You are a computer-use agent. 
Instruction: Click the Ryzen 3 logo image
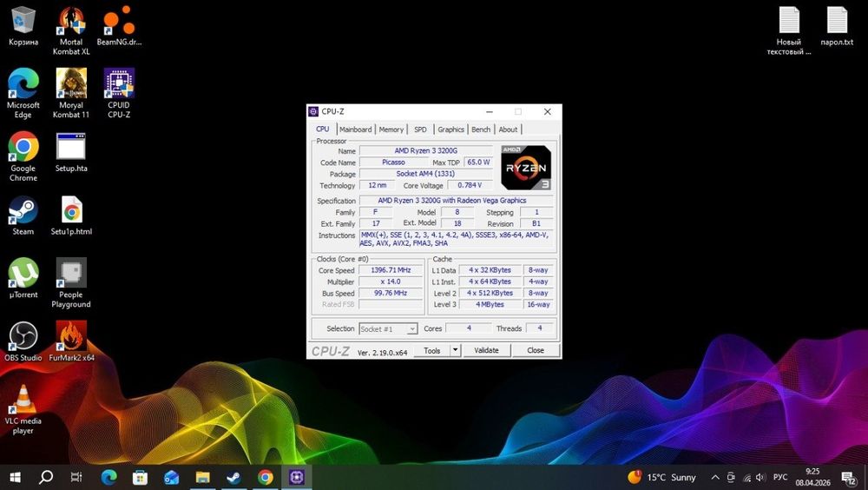click(526, 168)
